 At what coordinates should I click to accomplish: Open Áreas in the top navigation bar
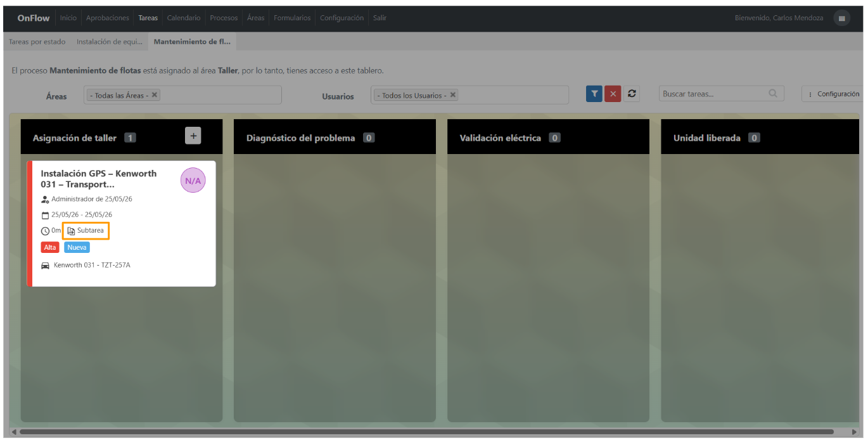pos(256,18)
